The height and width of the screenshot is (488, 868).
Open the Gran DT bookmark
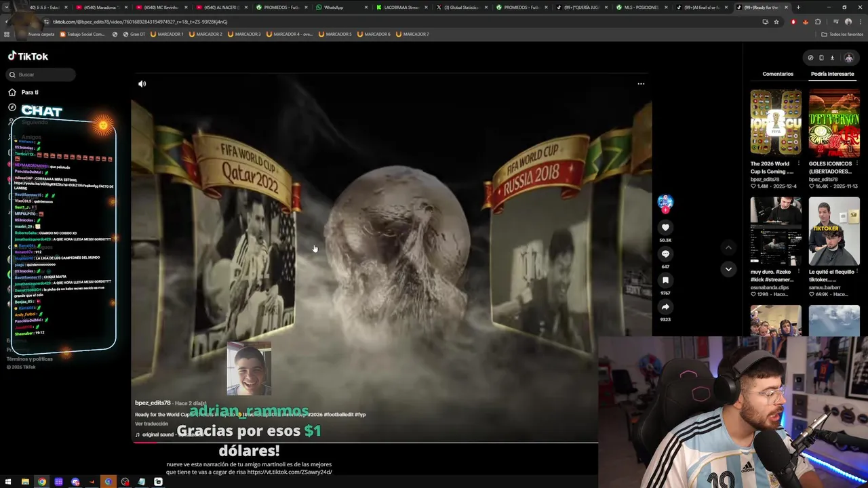coord(134,34)
